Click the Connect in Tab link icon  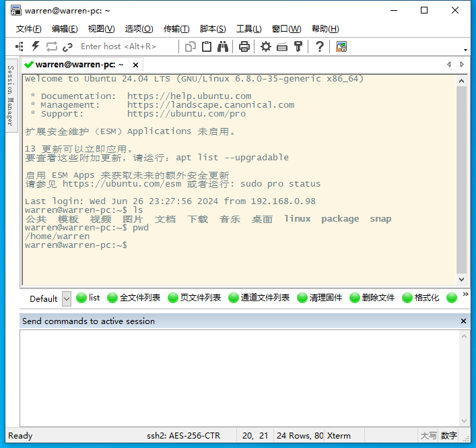pyautogui.click(x=67, y=46)
